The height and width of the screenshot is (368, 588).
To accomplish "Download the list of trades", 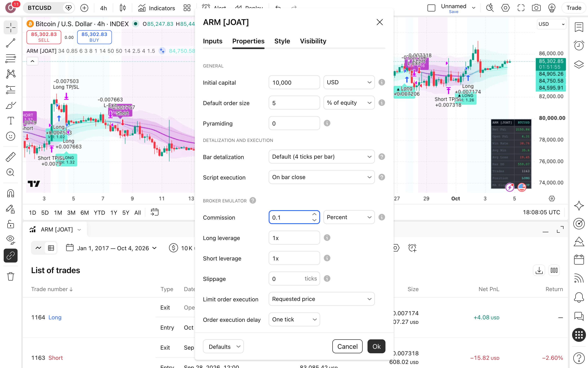I will (x=539, y=270).
